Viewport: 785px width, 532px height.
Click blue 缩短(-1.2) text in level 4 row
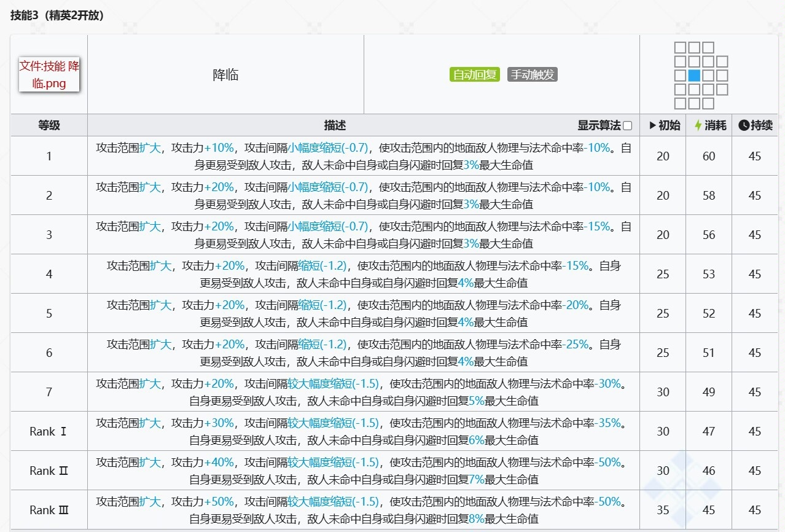point(322,265)
